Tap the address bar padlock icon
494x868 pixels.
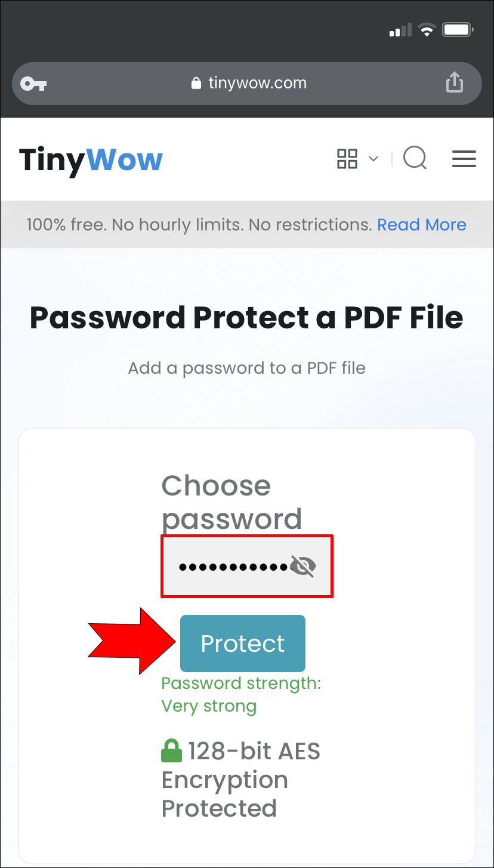(x=196, y=84)
